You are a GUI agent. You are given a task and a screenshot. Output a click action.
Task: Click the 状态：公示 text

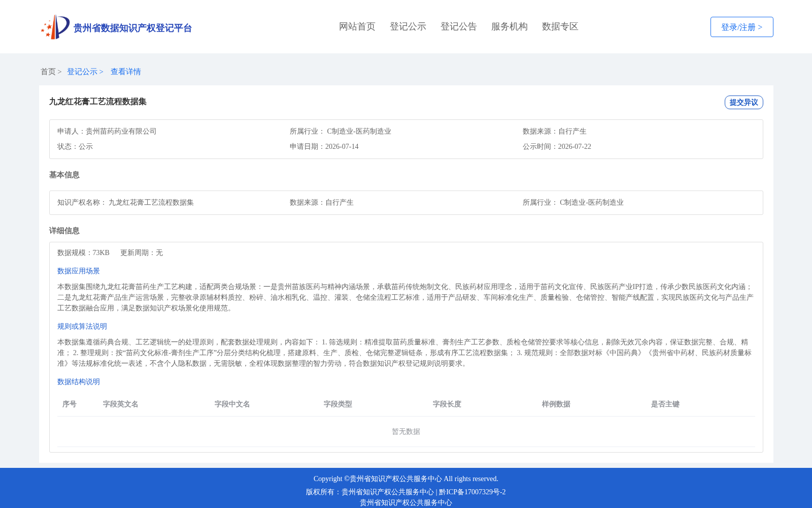pos(75,146)
